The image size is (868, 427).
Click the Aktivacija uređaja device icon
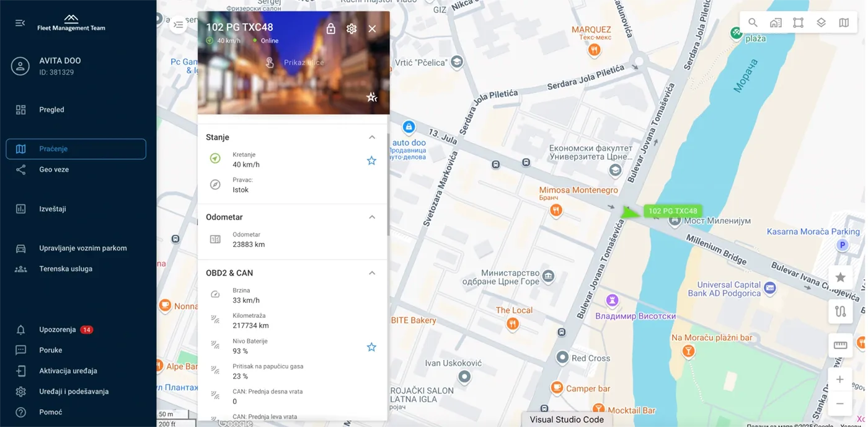(20, 371)
